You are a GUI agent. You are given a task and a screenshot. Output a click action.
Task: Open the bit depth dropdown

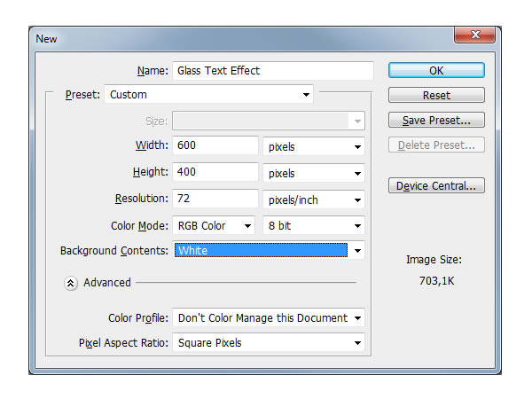tap(314, 225)
